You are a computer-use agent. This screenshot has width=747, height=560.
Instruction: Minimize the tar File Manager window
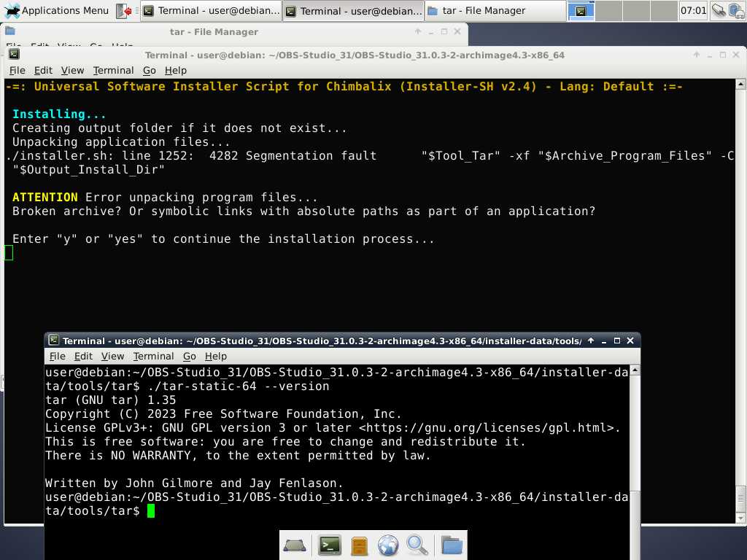coord(431,31)
